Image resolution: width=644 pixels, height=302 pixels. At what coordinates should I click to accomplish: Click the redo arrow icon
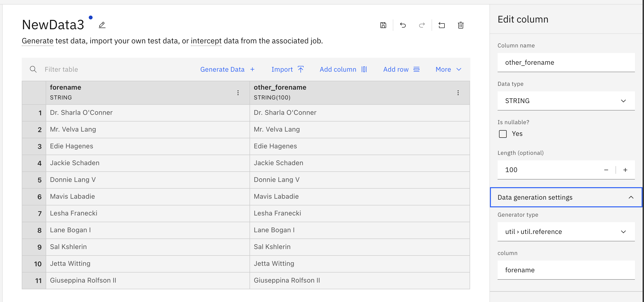422,25
